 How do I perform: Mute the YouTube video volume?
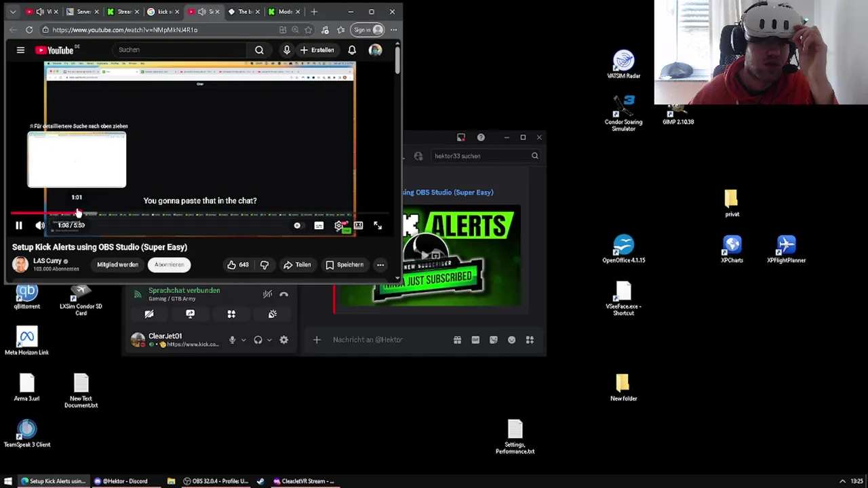click(x=40, y=226)
